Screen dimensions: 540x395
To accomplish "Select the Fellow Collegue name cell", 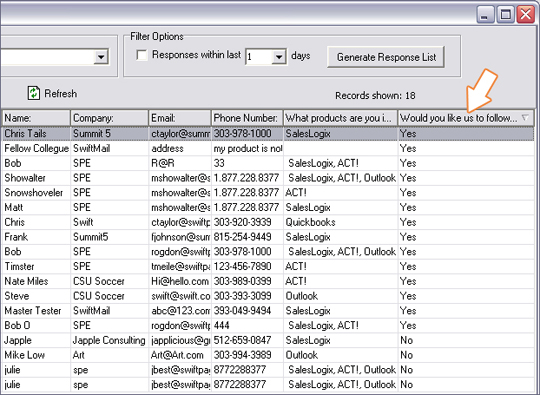I will point(36,148).
